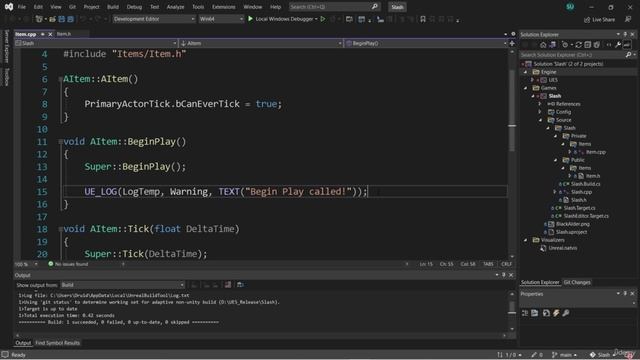Image resolution: width=640 pixels, height=360 pixels.
Task: Open Properties wrench icon in Solution Explorer
Action: tap(618, 44)
